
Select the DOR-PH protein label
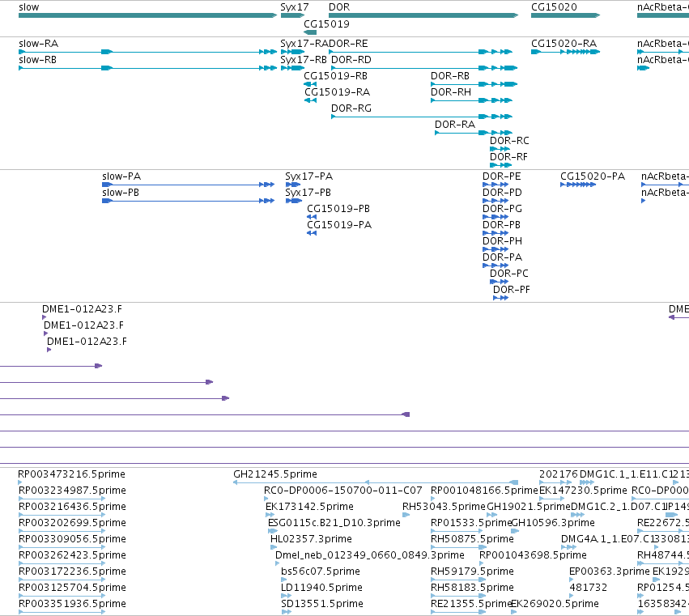pos(502,241)
